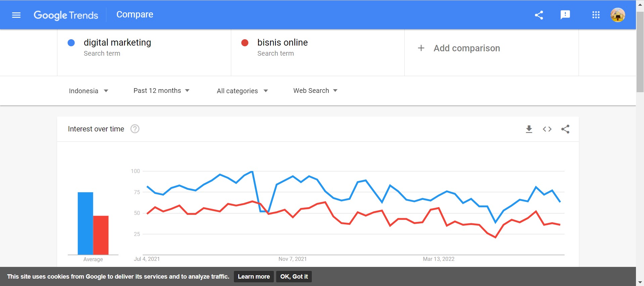
Task: Click the red average bar
Action: [101, 235]
